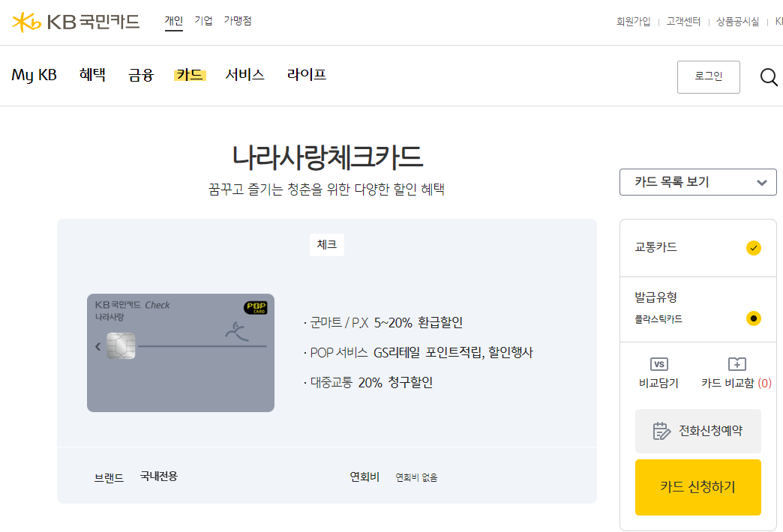Click 카드 신청하기 yellow button
Image resolution: width=783 pixels, height=532 pixels.
(697, 487)
